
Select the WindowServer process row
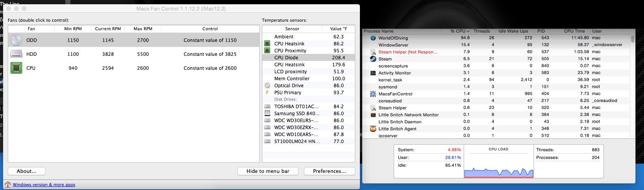point(497,45)
